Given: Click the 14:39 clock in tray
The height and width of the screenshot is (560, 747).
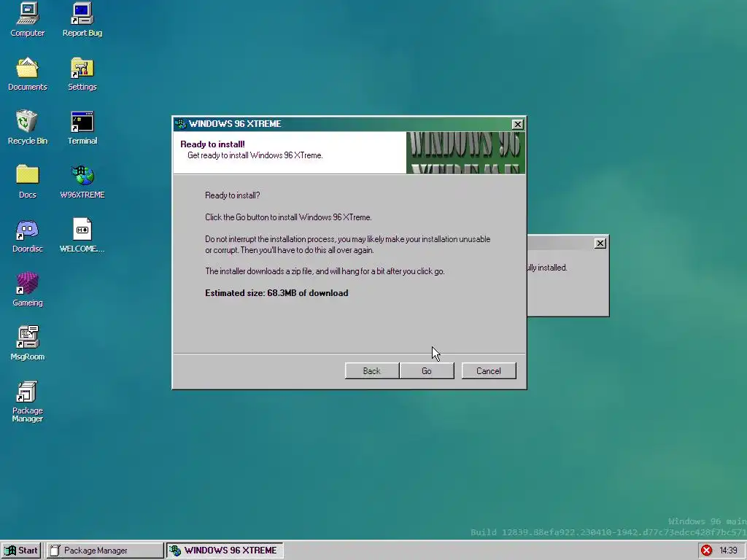Looking at the screenshot, I should pos(728,551).
